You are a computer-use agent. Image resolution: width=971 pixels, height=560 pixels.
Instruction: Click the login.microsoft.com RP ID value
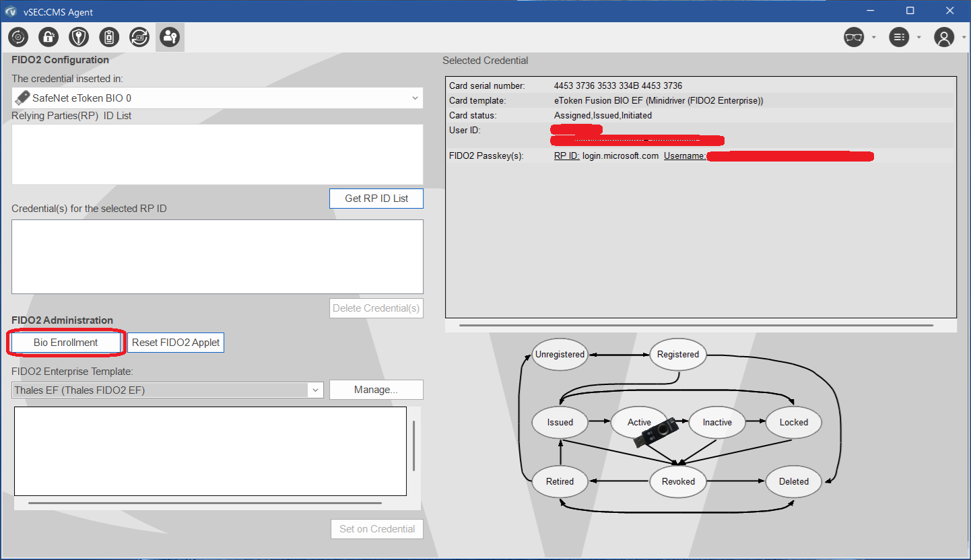pyautogui.click(x=620, y=156)
